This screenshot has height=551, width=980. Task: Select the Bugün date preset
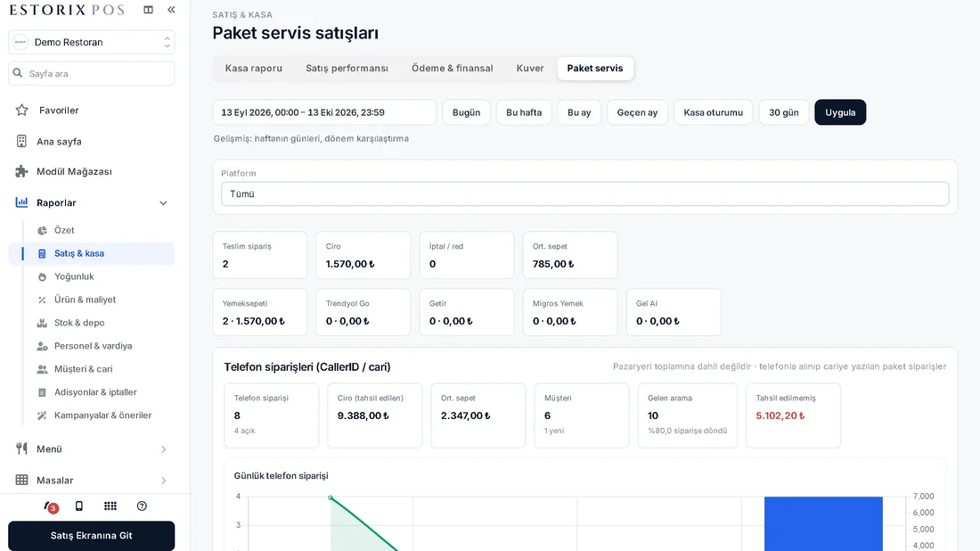click(x=466, y=112)
